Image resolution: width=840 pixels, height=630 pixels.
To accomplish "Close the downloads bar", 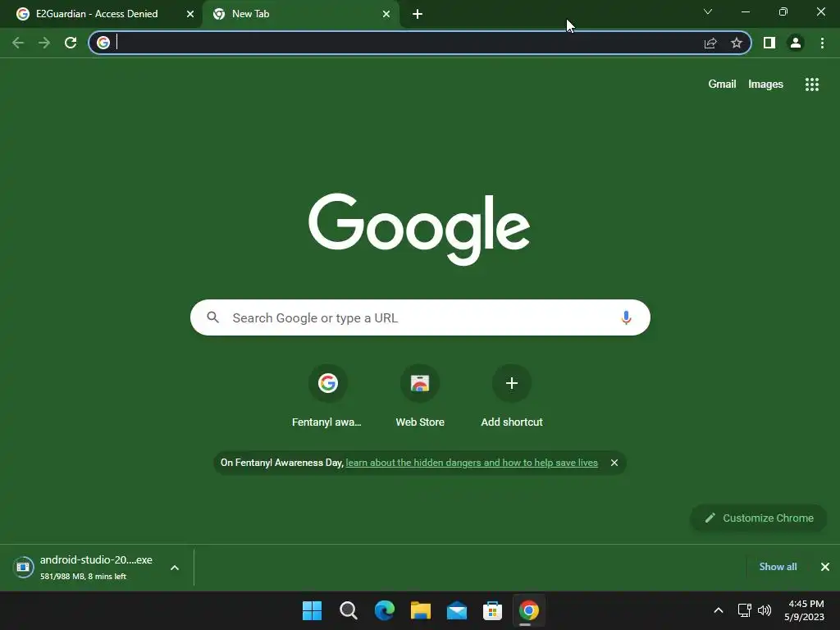I will point(825,567).
